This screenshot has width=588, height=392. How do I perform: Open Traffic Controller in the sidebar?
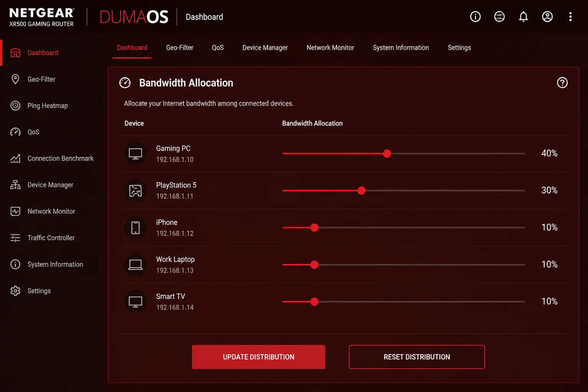(51, 238)
